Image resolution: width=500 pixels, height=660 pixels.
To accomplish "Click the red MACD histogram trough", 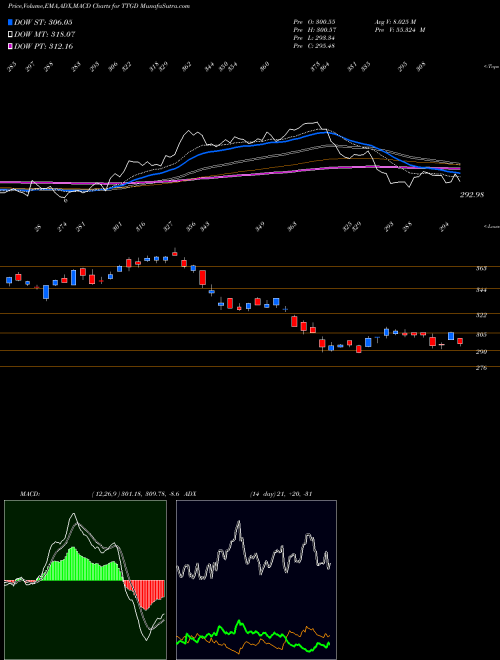I will pos(146,595).
